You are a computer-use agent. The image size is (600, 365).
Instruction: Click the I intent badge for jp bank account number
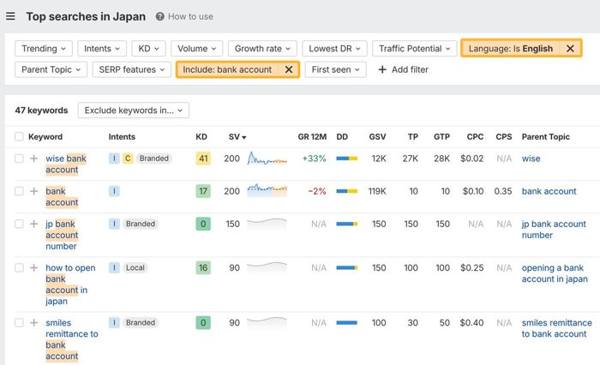click(x=114, y=224)
